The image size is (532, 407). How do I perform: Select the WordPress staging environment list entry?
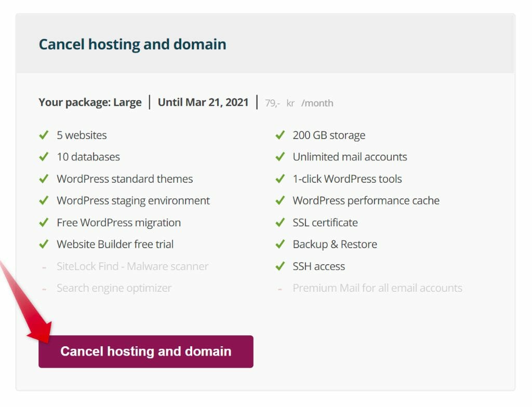(x=133, y=200)
